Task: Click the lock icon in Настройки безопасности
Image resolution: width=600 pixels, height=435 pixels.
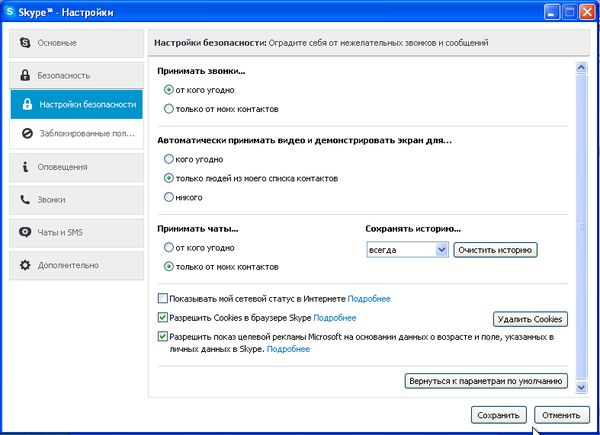Action: [27, 104]
